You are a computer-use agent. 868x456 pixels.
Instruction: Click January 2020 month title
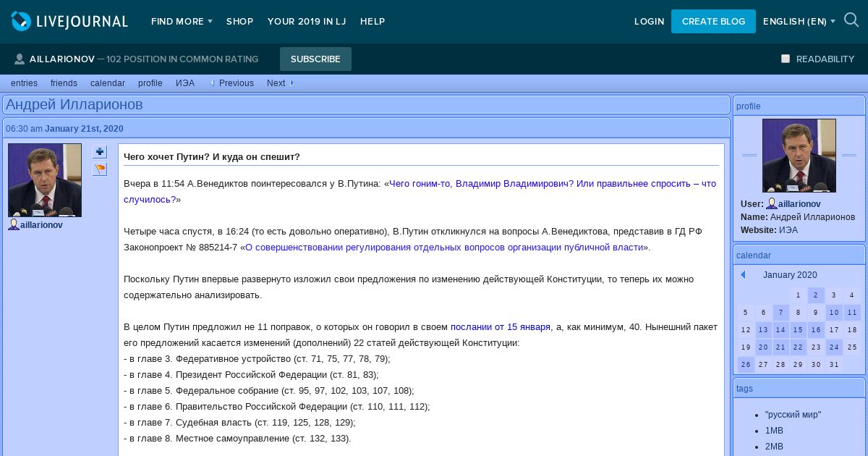click(x=790, y=275)
